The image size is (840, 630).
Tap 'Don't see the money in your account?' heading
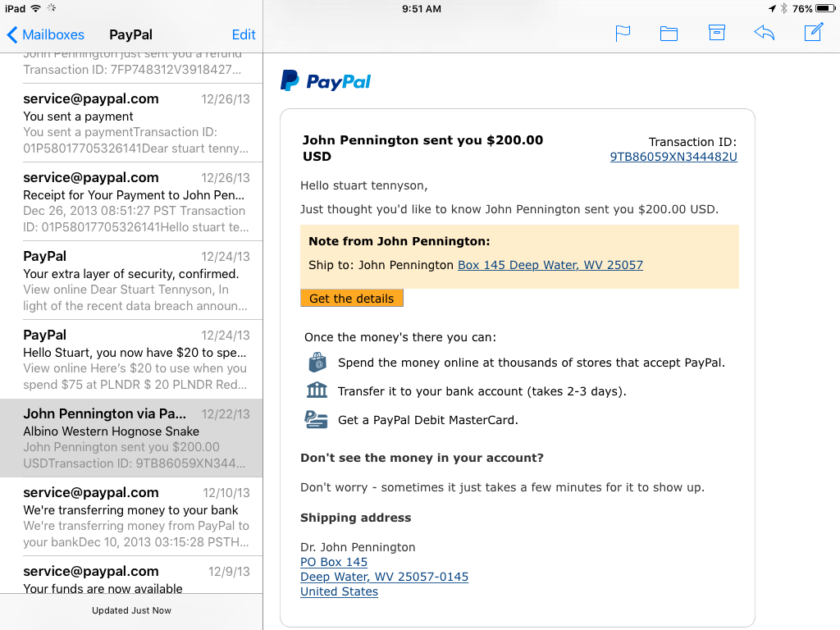tap(422, 458)
